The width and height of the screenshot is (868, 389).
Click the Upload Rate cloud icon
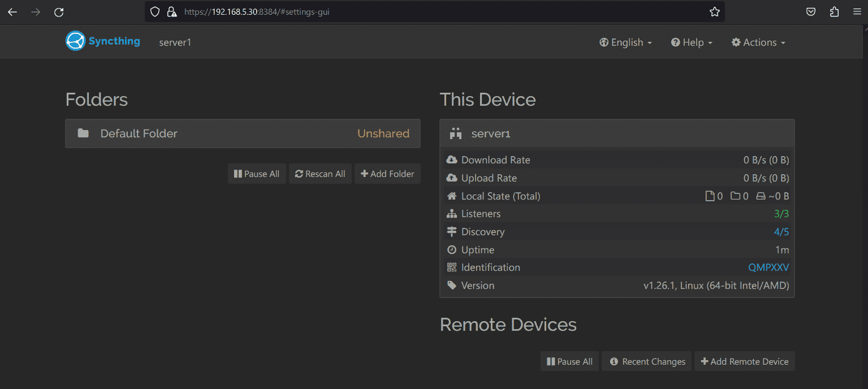[x=452, y=178]
